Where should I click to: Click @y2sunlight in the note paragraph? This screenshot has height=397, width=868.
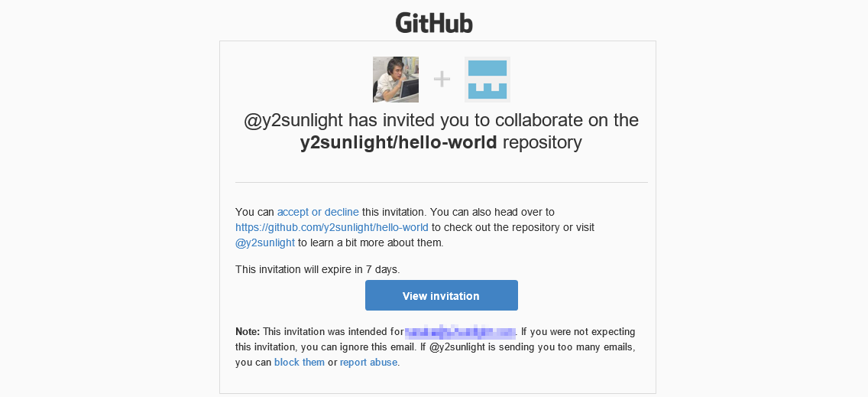coord(458,347)
